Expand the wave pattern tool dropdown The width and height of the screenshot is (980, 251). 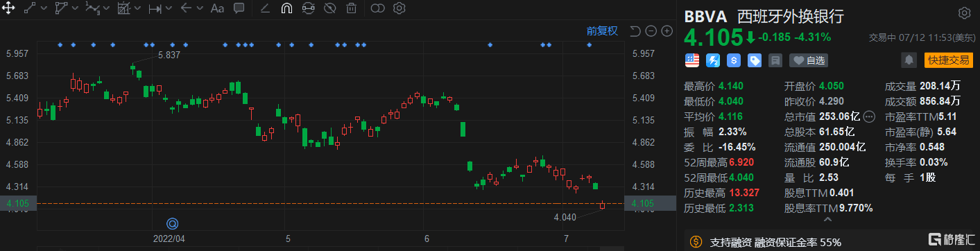(106, 9)
